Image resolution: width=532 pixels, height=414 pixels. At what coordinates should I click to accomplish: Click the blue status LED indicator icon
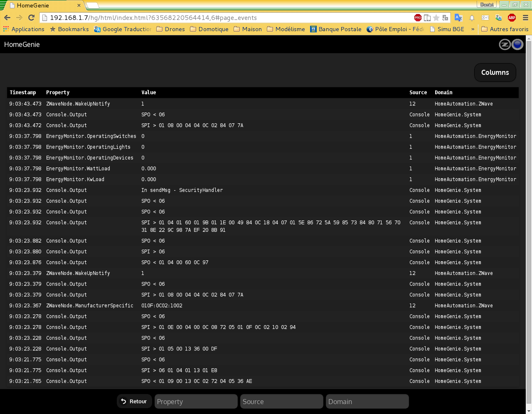pos(517,44)
